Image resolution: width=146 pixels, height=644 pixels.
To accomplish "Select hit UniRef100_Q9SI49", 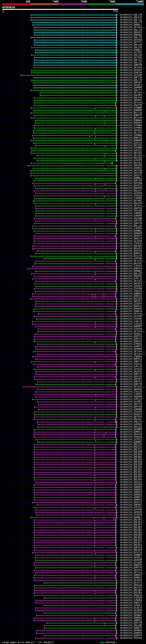I will click(x=131, y=45).
